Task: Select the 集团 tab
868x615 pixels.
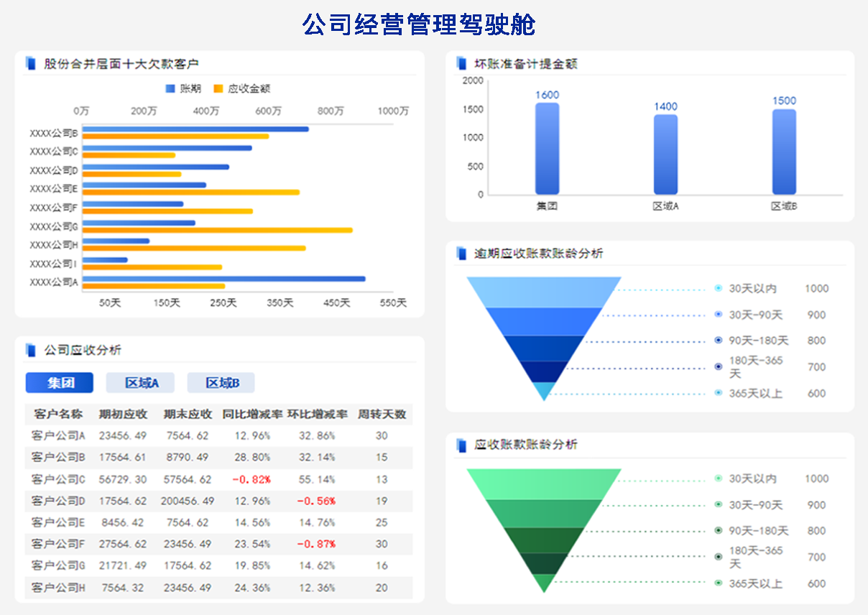Action: tap(60, 383)
